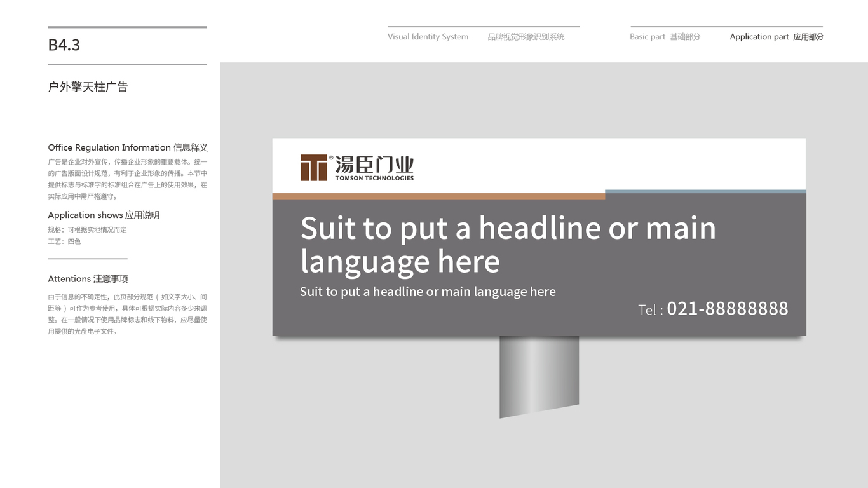868x488 pixels.
Task: Click the paragraph beginning '广告是企业对外宣传'
Action: pos(128,179)
